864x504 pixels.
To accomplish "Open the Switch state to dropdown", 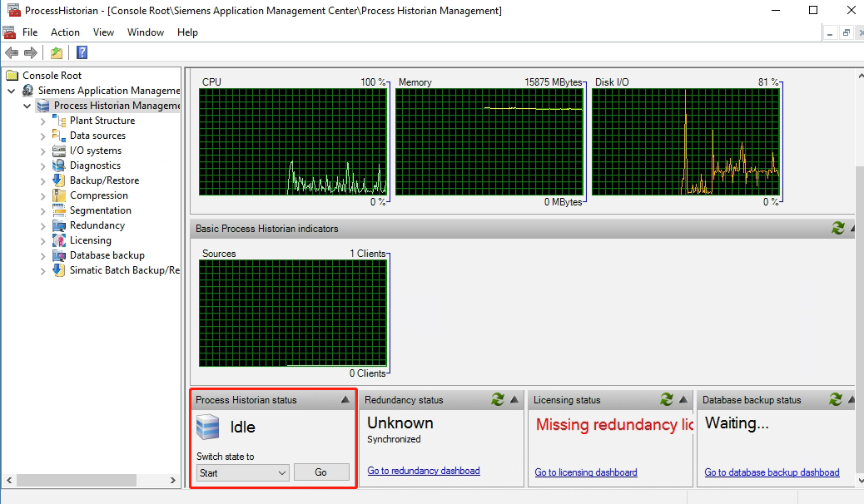I will (x=243, y=472).
